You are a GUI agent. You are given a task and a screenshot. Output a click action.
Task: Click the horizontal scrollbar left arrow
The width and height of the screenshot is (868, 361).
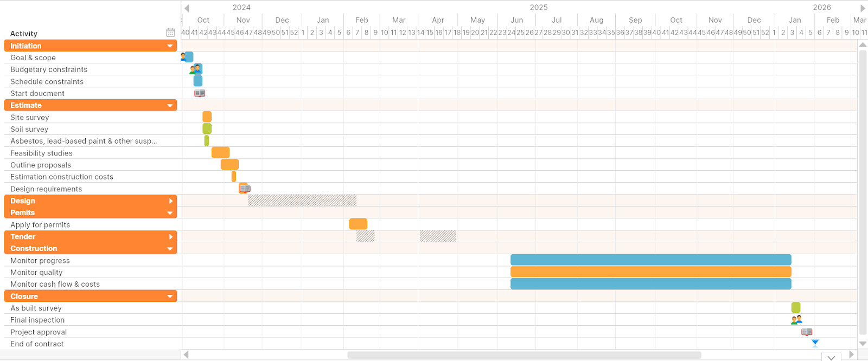pyautogui.click(x=186, y=354)
